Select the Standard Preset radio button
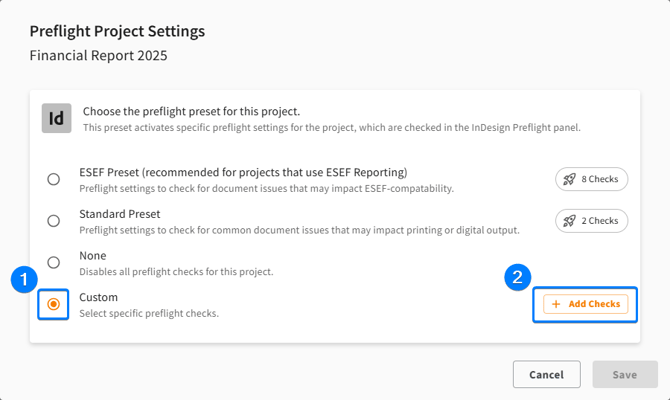 click(x=53, y=221)
